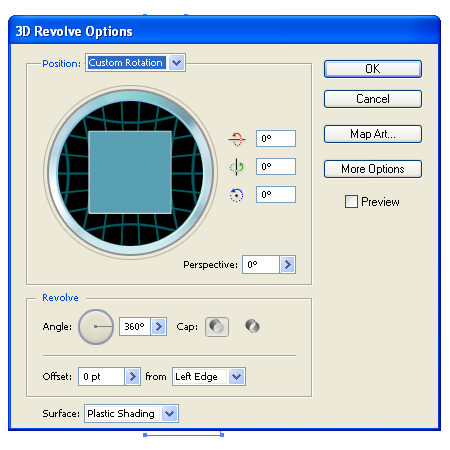Open the revolve Angle slider arrow
Image resolution: width=450 pixels, height=450 pixels.
coord(159,326)
